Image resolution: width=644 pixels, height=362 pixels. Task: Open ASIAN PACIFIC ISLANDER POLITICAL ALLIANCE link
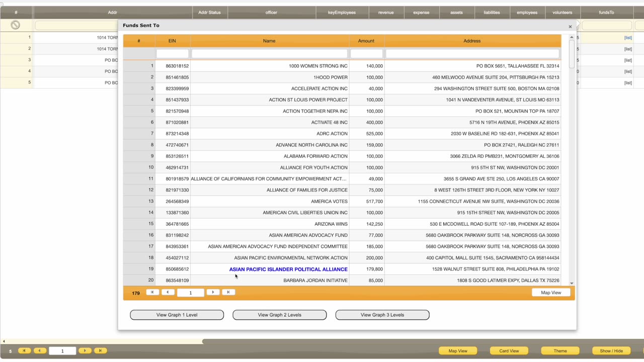point(288,269)
